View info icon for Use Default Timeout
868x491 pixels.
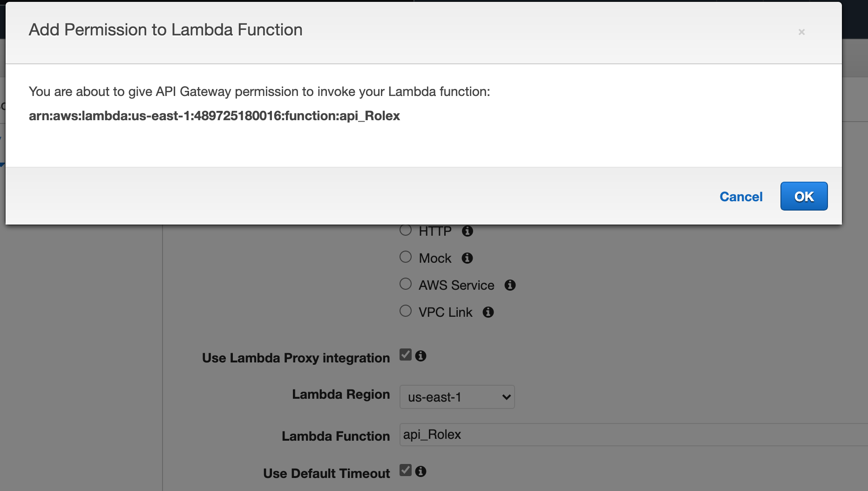pos(421,471)
